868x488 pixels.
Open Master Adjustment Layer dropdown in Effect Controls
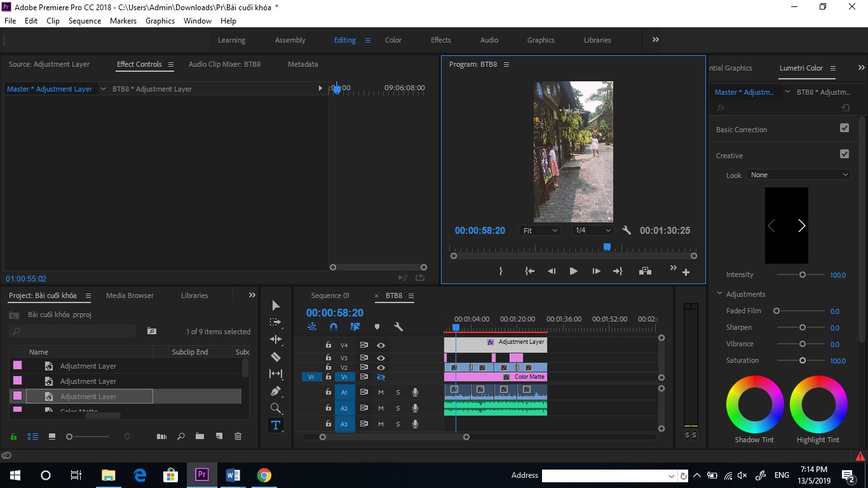[x=103, y=89]
